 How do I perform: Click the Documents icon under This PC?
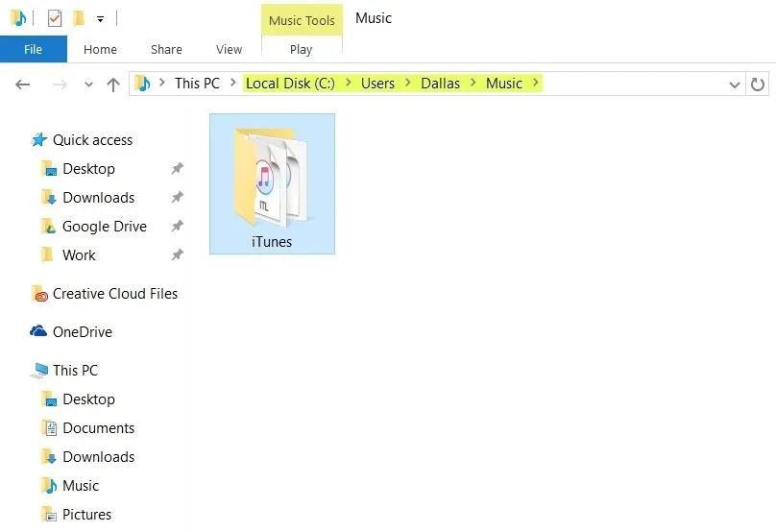click(x=50, y=427)
